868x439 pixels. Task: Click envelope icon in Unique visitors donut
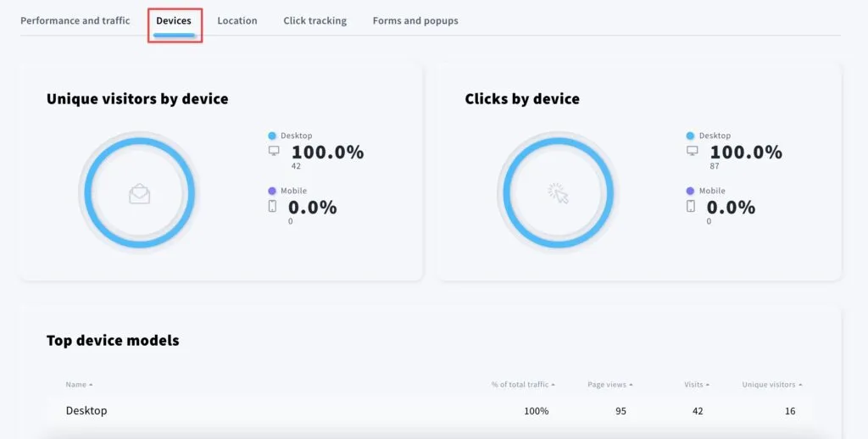pos(140,194)
